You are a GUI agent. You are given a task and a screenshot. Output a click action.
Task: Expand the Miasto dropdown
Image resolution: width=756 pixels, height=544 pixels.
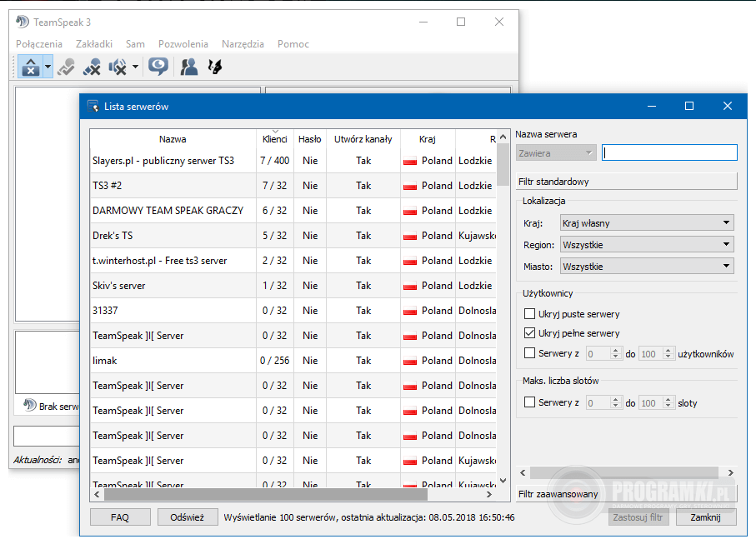(x=647, y=267)
